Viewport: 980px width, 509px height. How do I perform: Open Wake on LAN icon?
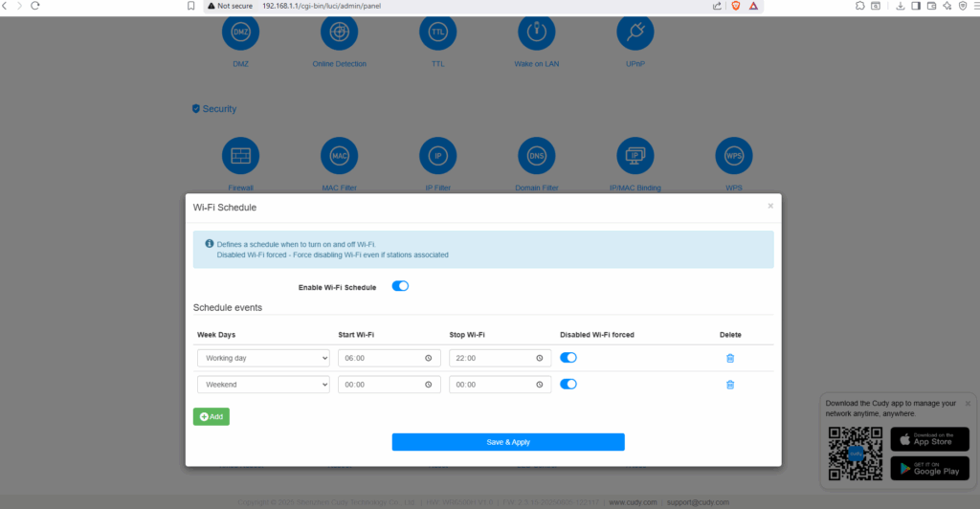537,33
